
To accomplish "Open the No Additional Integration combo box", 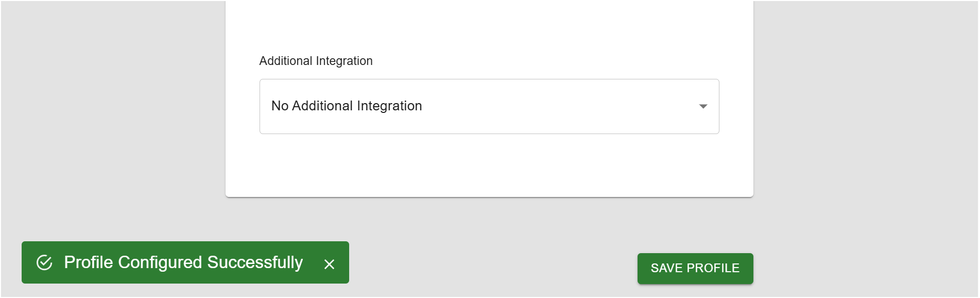I will coord(489,106).
